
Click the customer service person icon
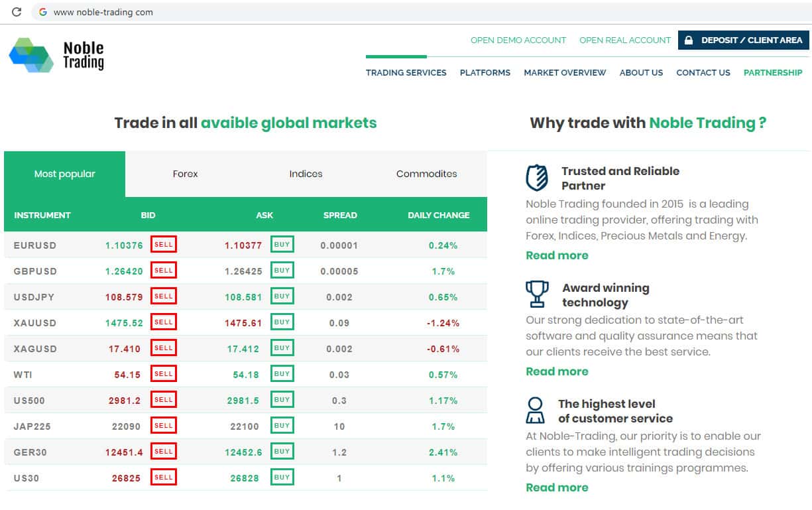535,411
